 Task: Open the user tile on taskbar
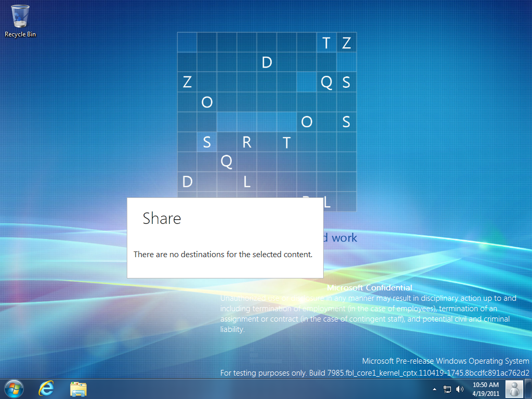(x=514, y=389)
